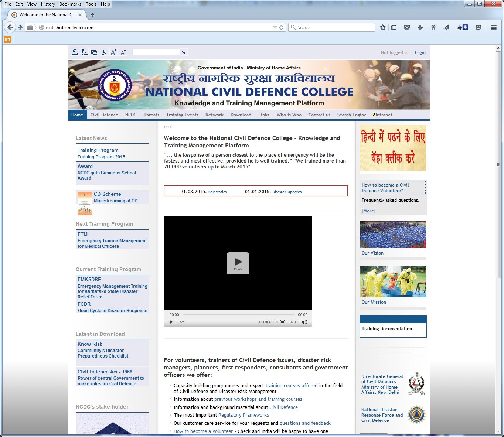The height and width of the screenshot is (437, 504).
Task: Open the Key statics link
Action: click(217, 192)
